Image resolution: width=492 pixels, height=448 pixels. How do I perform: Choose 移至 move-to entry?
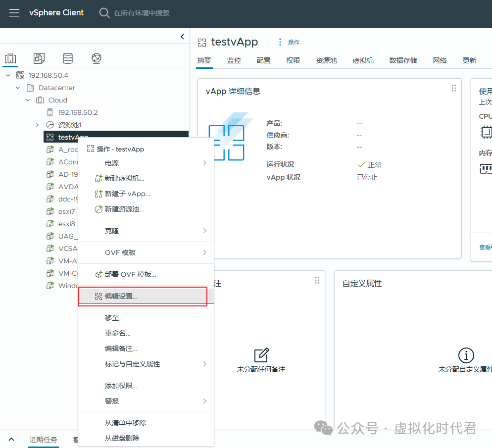coord(146,318)
